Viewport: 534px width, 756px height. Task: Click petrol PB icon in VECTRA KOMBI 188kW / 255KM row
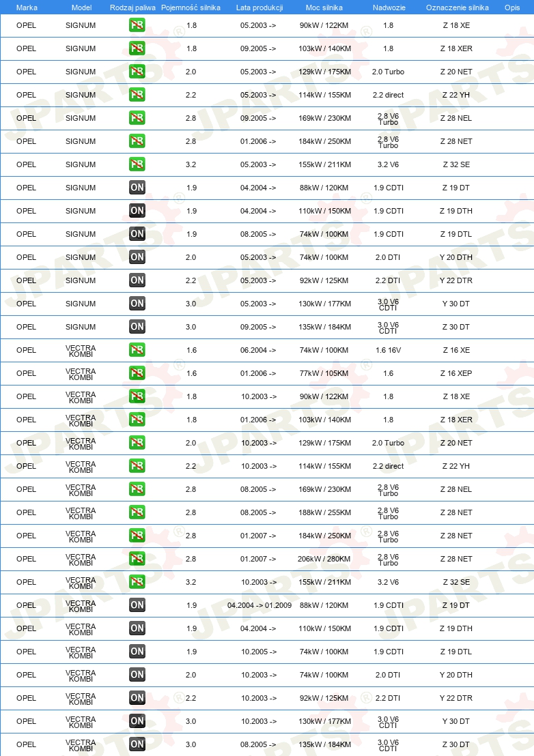(137, 512)
